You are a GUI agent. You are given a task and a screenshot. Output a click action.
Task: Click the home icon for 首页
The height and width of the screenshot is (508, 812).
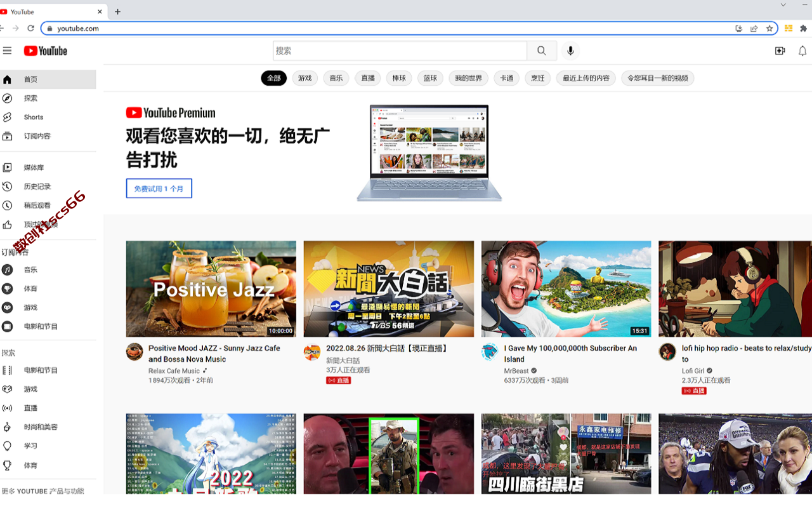pyautogui.click(x=7, y=79)
